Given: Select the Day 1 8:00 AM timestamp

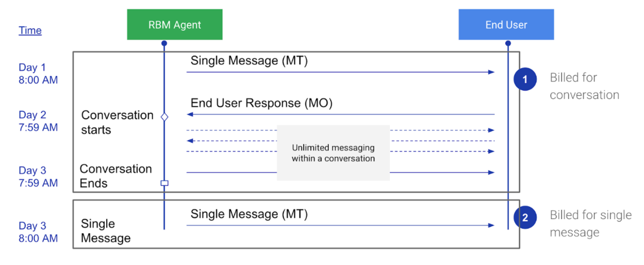Looking at the screenshot, I should click(x=38, y=73).
